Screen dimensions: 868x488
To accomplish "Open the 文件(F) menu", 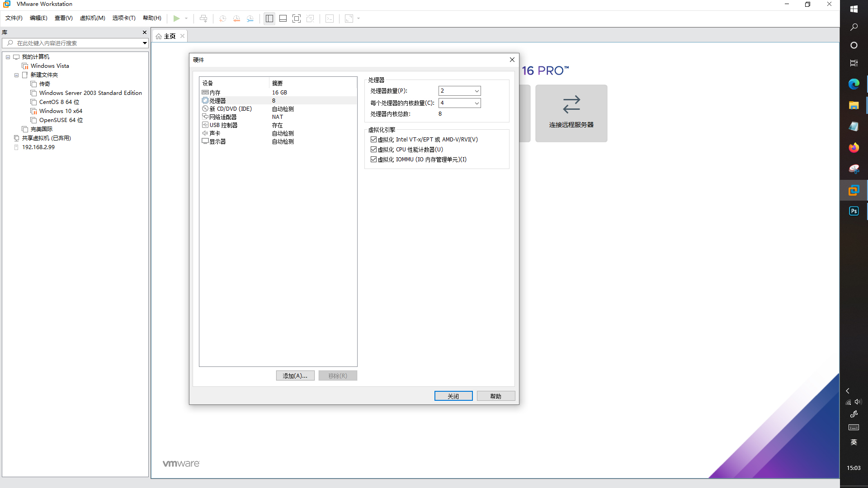I will (x=14, y=18).
